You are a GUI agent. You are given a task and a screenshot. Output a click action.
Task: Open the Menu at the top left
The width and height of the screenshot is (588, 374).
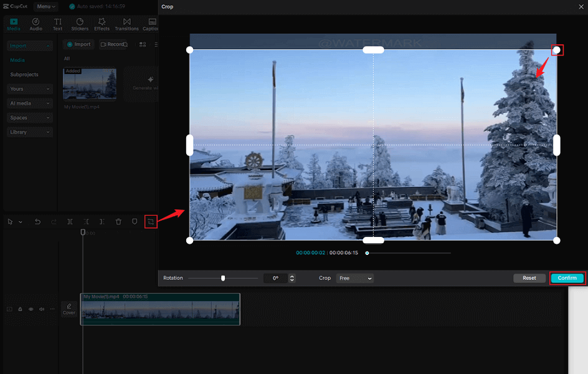(x=45, y=6)
